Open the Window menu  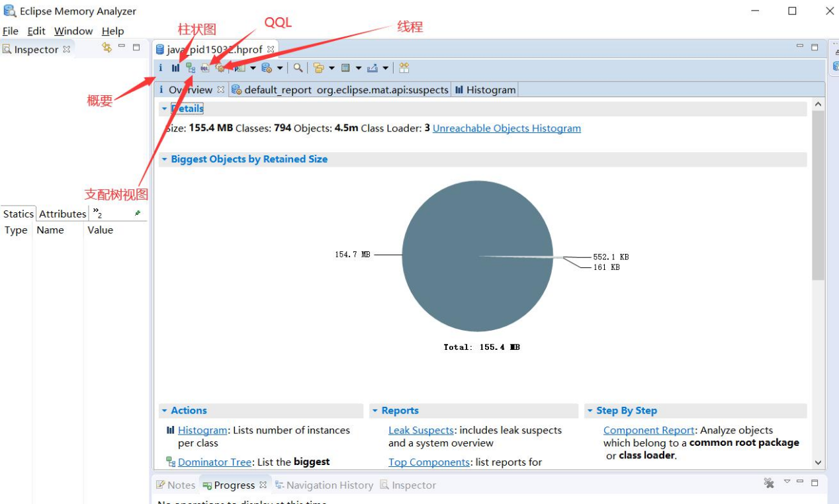tap(73, 31)
